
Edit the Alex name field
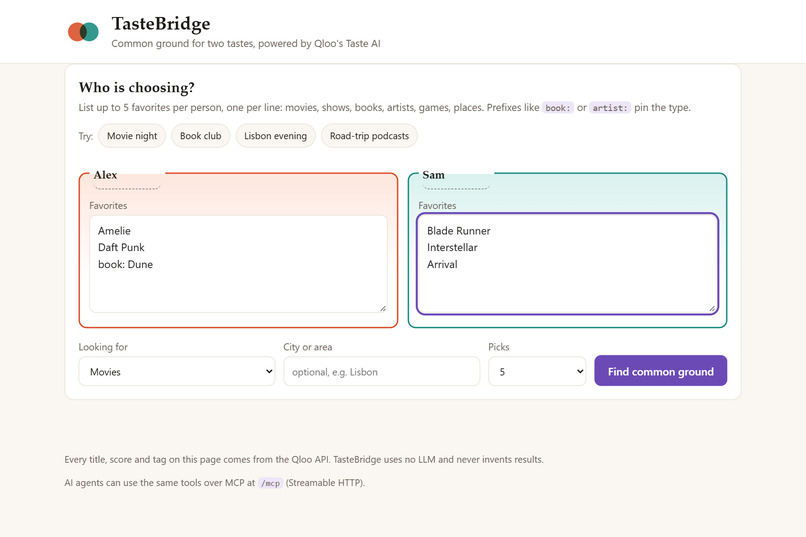pyautogui.click(x=127, y=176)
